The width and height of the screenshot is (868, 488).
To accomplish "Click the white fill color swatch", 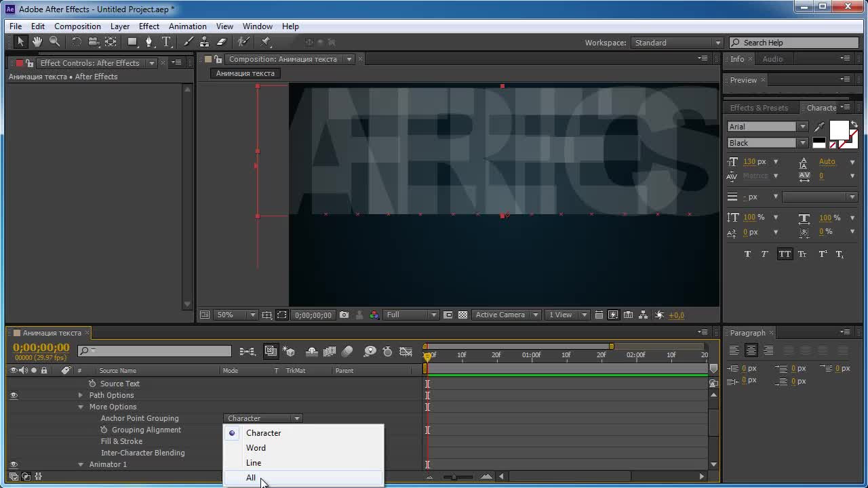I will 839,130.
